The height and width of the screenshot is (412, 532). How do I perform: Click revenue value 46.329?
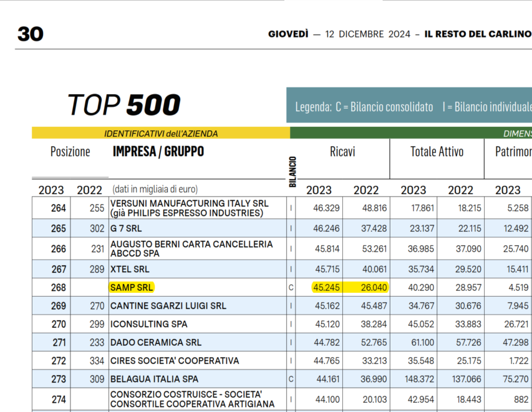click(326, 208)
